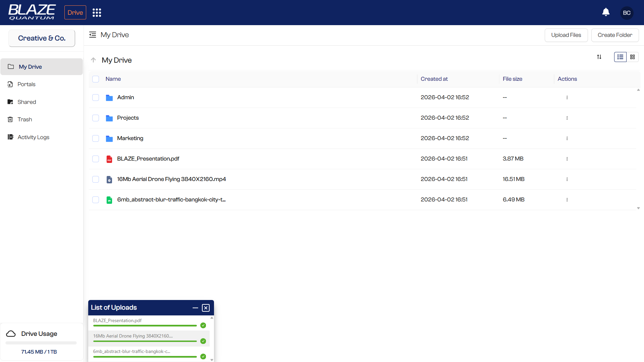Open actions menu for Marketing folder
Viewport: 644px width, 362px height.
pyautogui.click(x=567, y=138)
